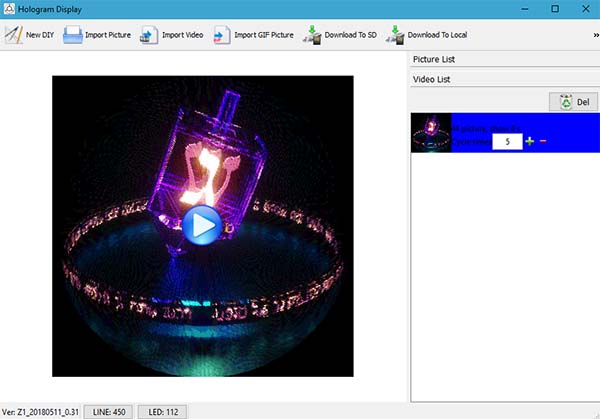Expand the Video List section
The width and height of the screenshot is (600, 419).
click(505, 79)
